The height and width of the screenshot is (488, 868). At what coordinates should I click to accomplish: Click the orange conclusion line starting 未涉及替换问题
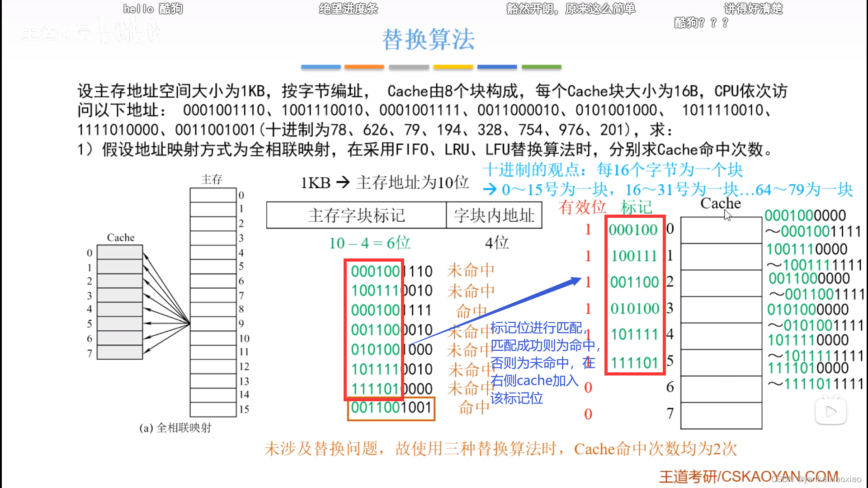click(x=500, y=449)
